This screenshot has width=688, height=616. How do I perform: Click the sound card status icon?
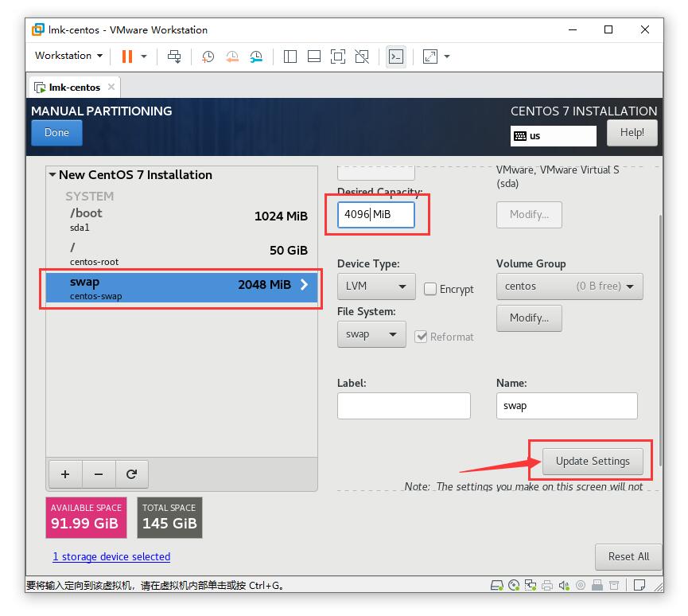[564, 585]
